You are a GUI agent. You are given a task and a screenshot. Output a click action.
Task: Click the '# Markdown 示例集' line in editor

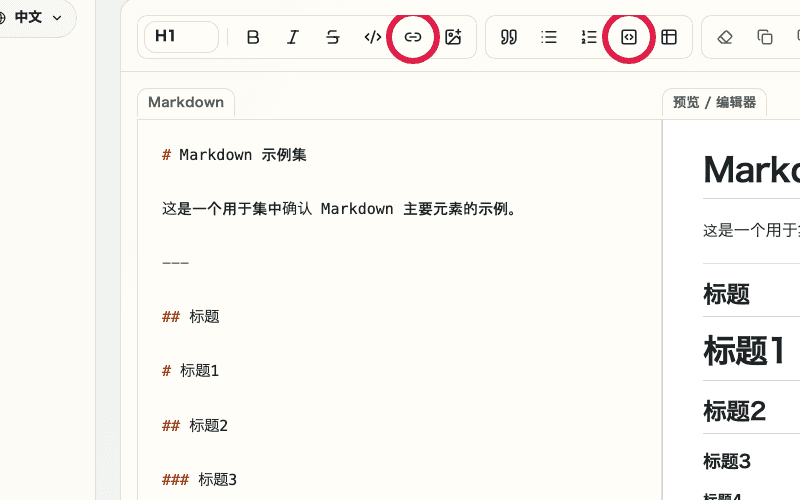point(234,155)
